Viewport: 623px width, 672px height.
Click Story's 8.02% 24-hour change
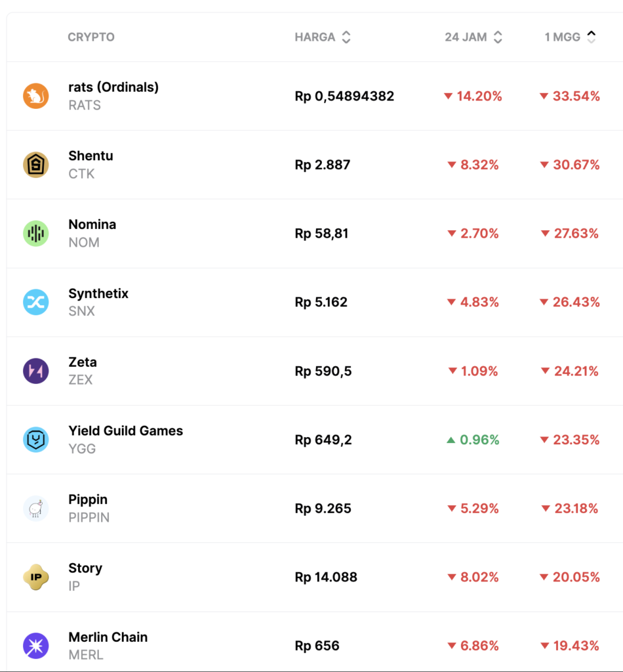pos(473,577)
